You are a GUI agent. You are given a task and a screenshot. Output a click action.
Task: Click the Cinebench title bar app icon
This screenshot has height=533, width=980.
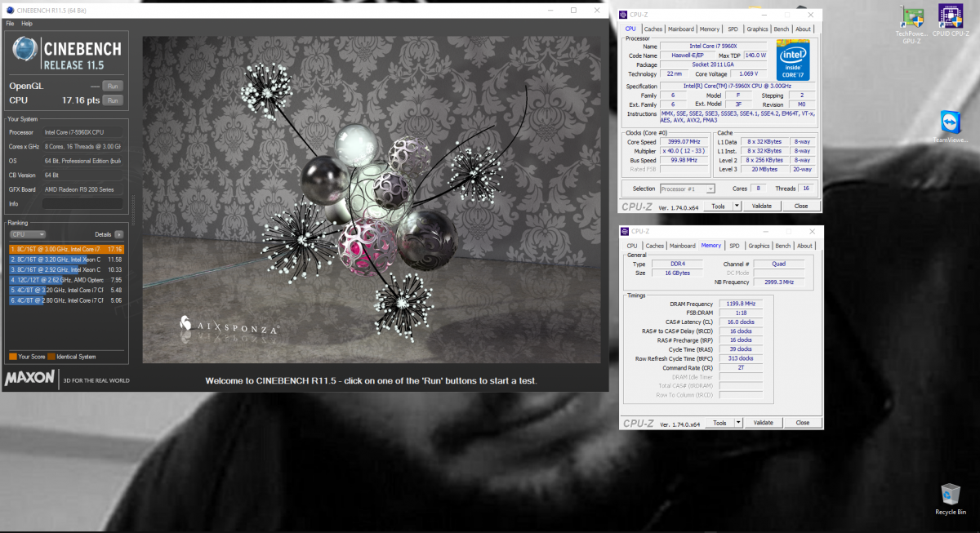pyautogui.click(x=9, y=11)
